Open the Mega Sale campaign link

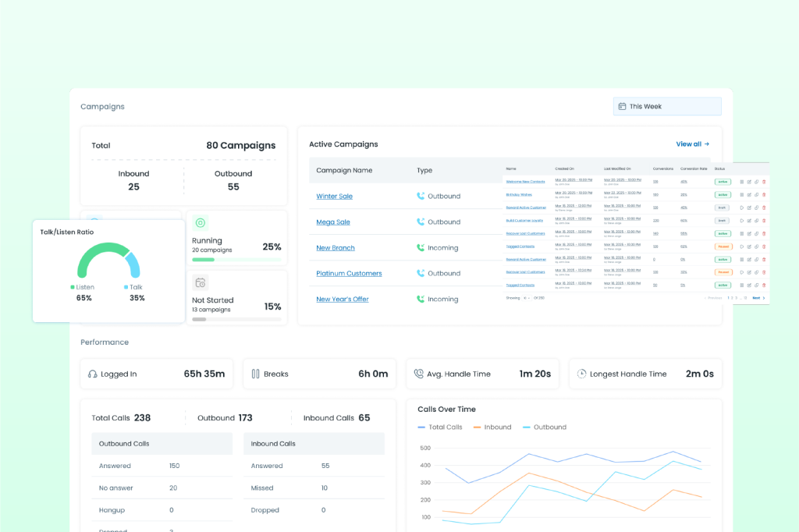click(333, 222)
